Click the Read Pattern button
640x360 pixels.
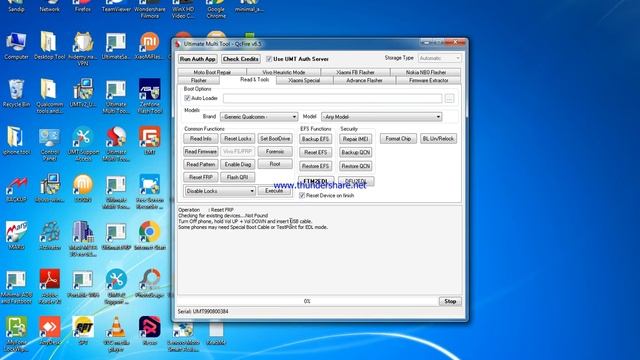tap(201, 164)
